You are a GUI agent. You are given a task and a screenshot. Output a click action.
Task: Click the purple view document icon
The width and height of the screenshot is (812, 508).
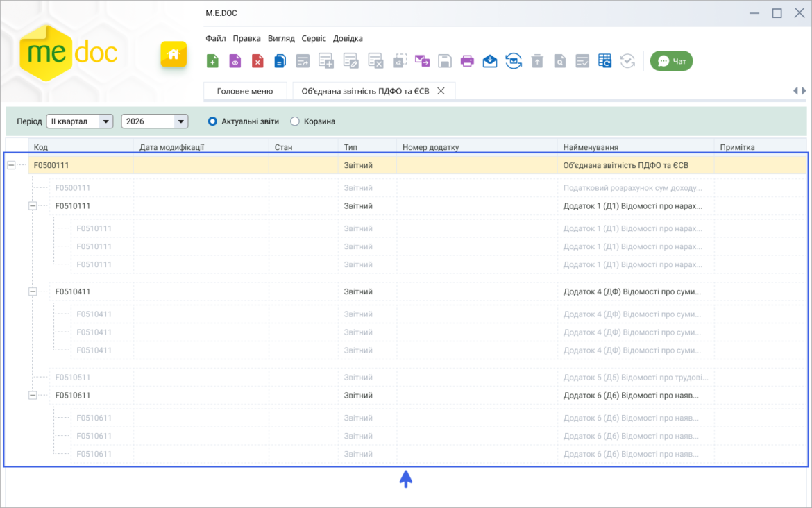235,61
